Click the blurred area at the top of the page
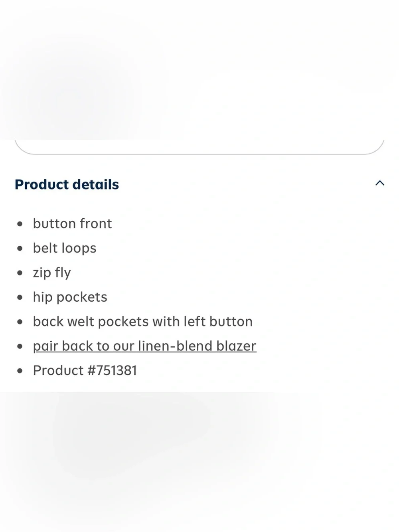 199,70
